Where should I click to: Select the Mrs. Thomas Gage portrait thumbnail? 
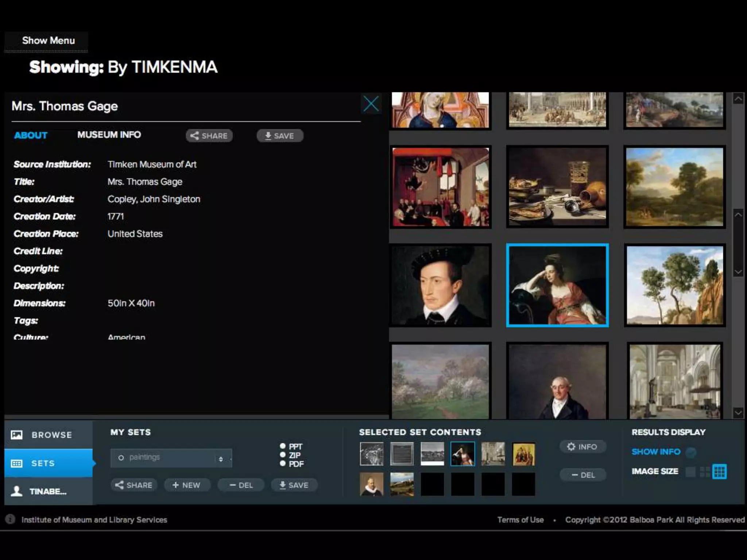[557, 285]
